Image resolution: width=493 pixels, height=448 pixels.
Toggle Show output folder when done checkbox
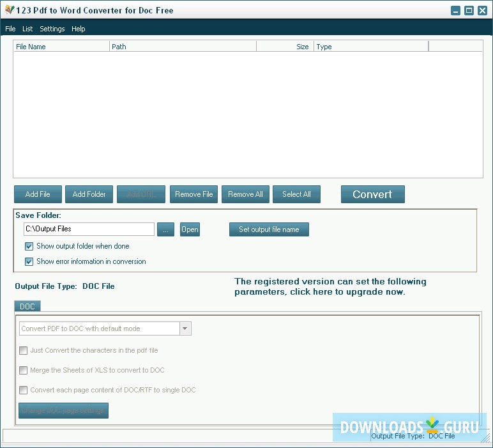point(29,246)
